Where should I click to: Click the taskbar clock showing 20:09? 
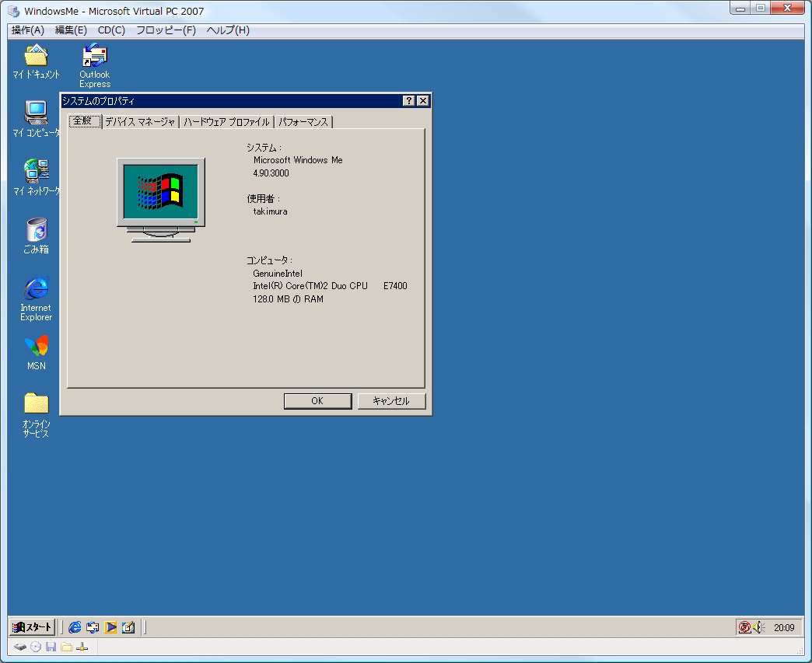tap(784, 628)
